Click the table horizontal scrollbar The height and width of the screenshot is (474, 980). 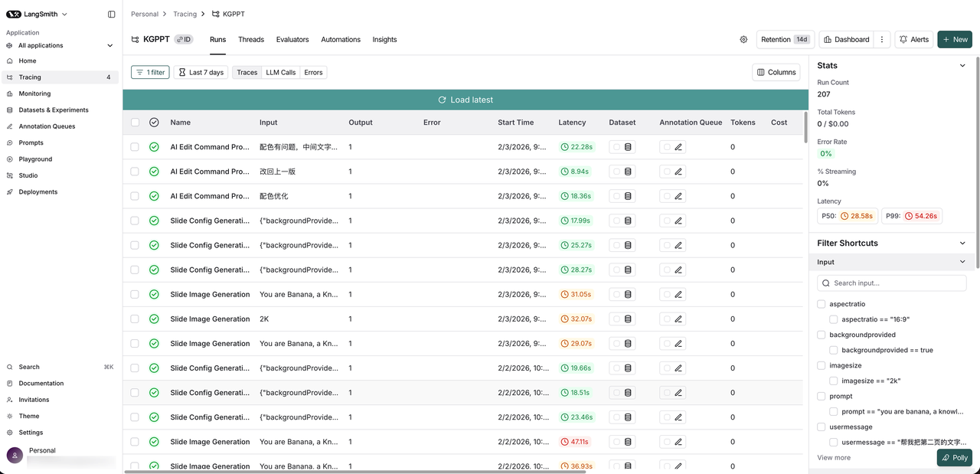point(354,472)
